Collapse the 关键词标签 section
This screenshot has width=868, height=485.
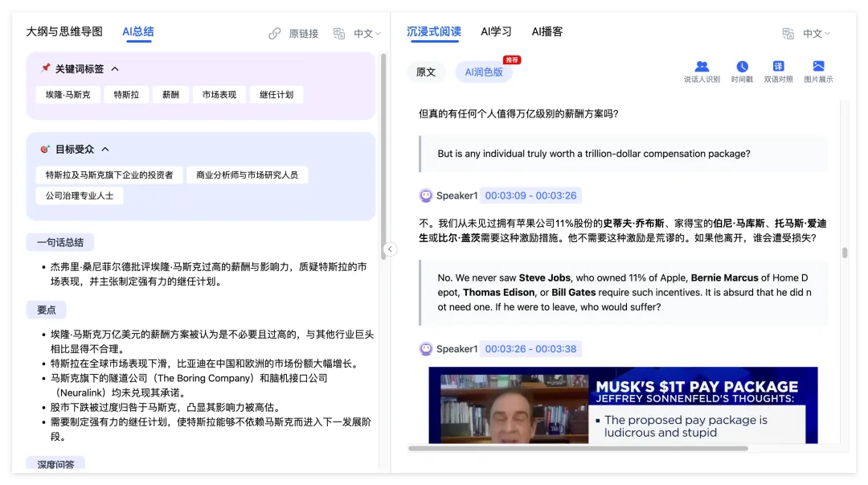[115, 68]
